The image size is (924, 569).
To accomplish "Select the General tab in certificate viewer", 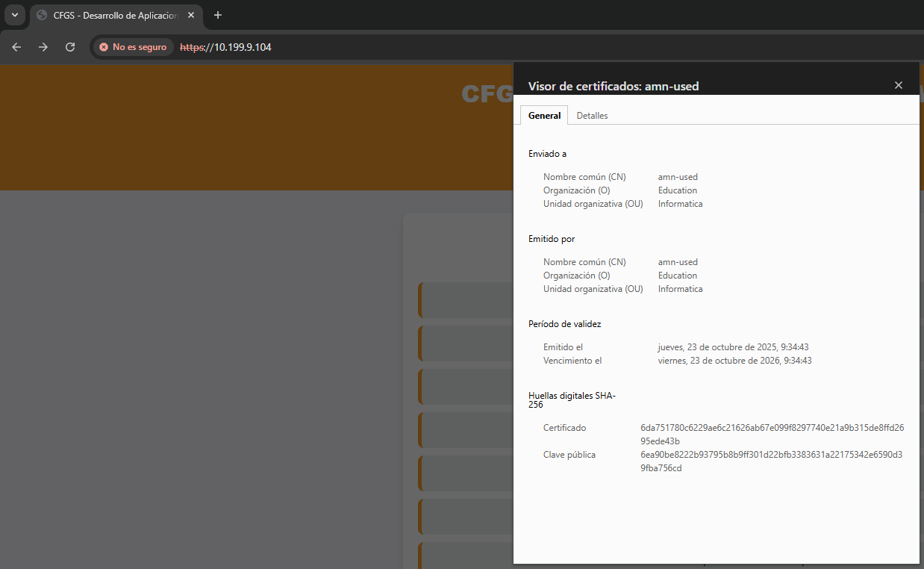I will [x=544, y=116].
